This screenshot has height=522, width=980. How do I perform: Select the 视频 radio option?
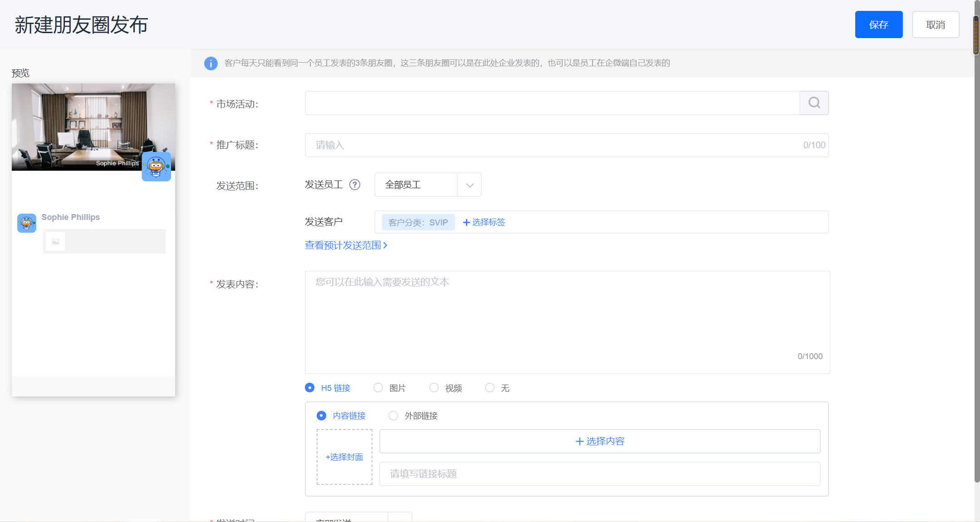pos(434,388)
